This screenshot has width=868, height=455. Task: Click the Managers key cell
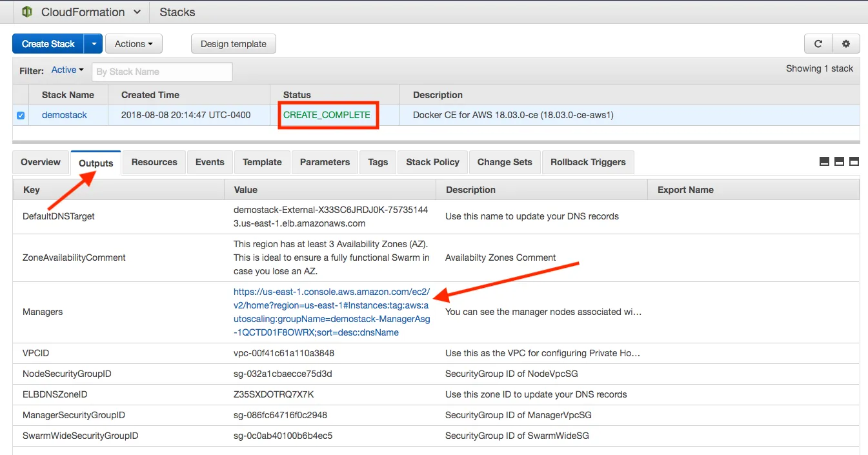(43, 312)
